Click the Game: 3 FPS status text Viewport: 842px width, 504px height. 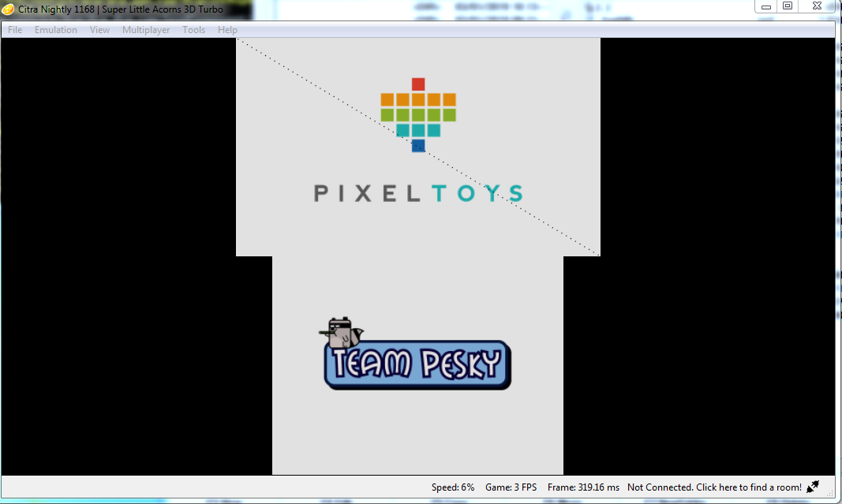511,487
